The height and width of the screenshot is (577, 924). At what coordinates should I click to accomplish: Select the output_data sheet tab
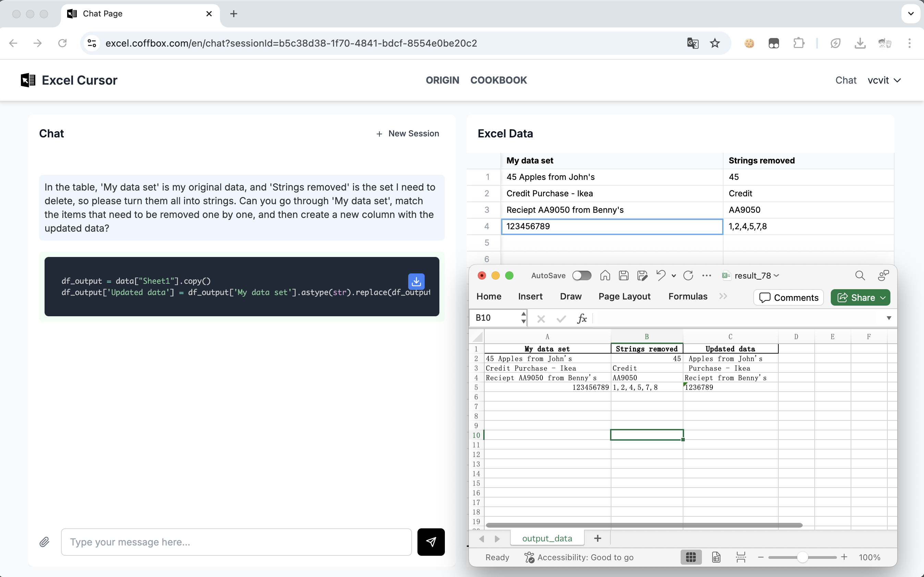pos(547,538)
